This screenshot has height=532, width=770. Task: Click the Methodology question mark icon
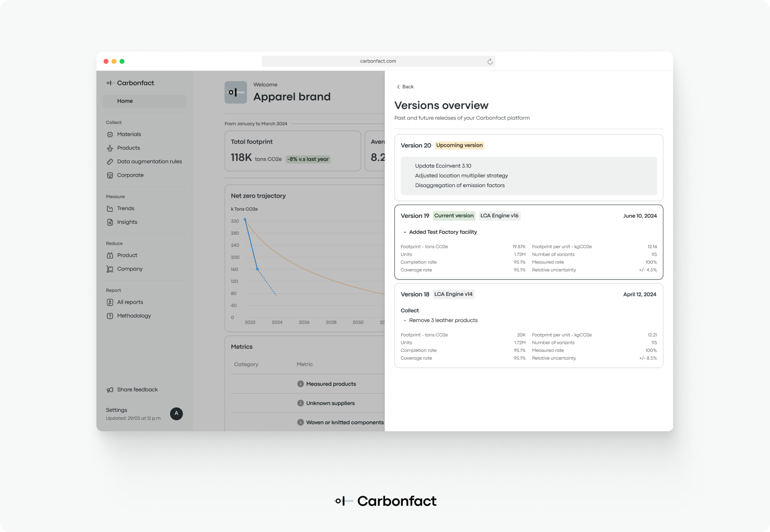tap(110, 316)
